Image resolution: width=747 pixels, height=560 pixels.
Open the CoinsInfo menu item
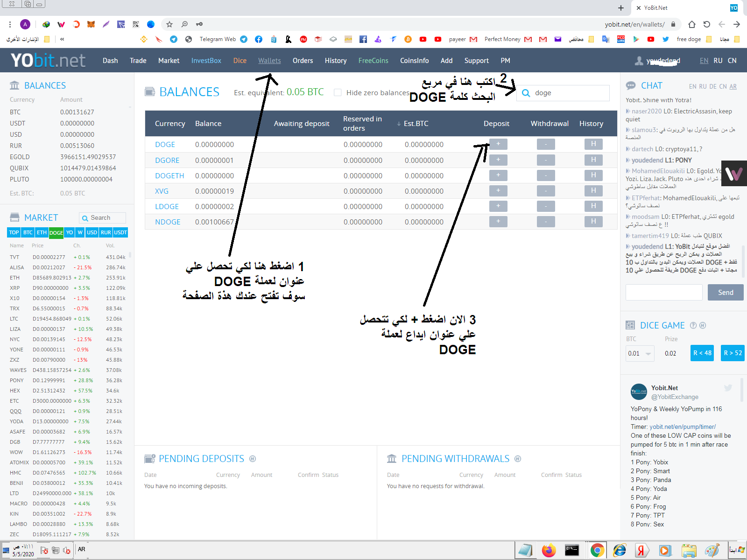(x=415, y=61)
